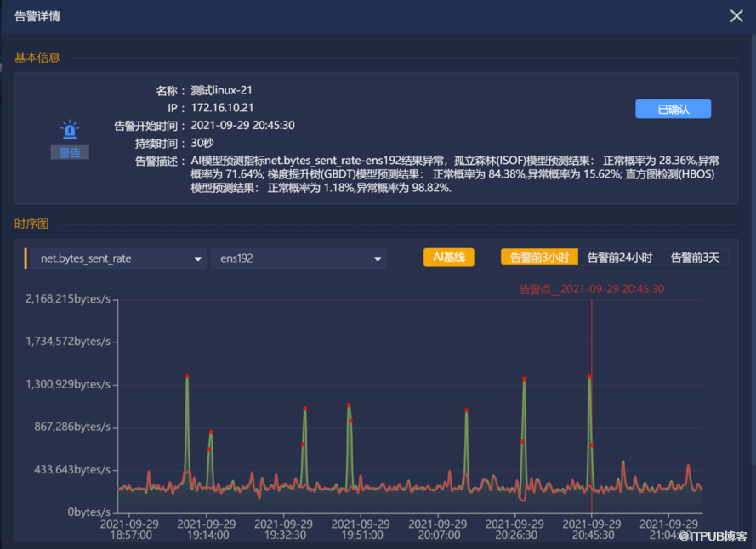
Task: Click the red anomaly dot on the first tall peak
Action: 187,376
